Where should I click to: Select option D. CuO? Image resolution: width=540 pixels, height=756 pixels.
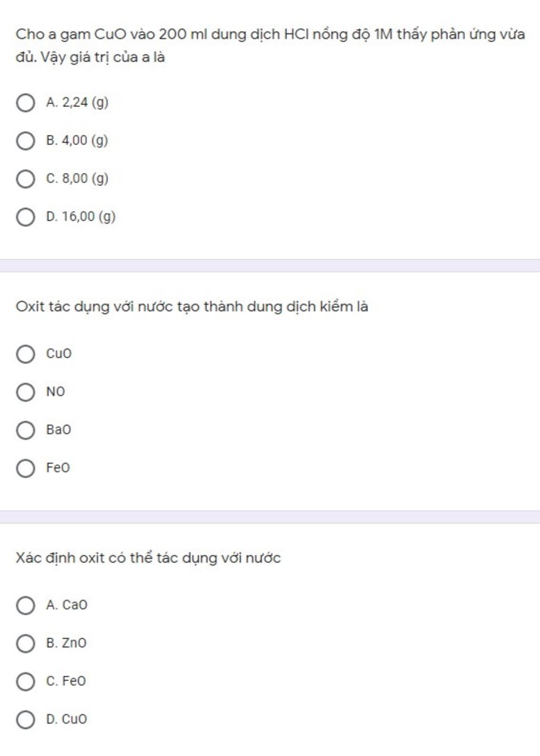(25, 720)
